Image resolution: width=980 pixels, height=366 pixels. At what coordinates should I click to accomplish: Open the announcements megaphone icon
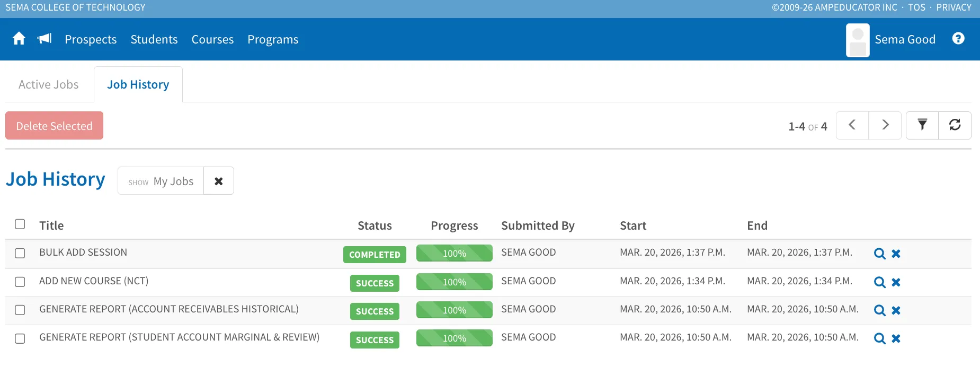tap(44, 39)
